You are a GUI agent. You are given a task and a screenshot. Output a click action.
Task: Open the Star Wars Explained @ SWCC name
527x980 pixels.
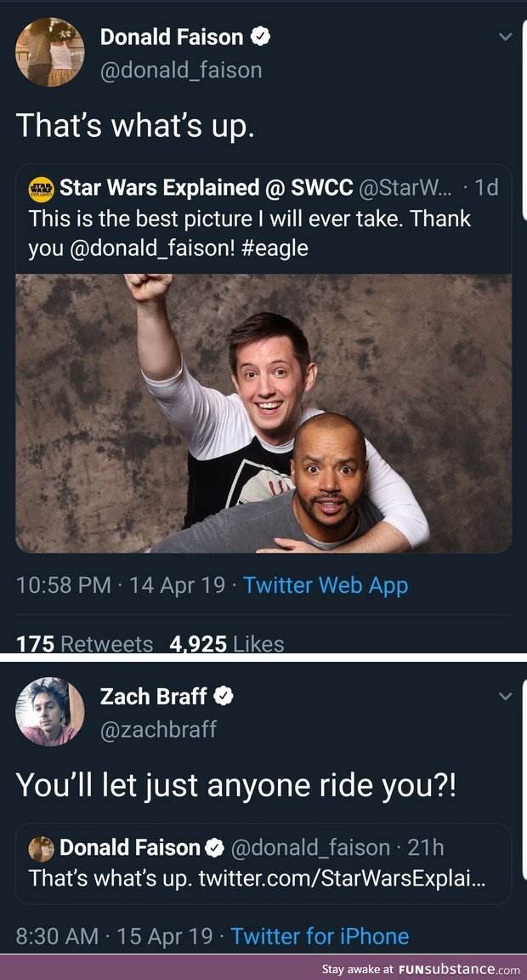[x=206, y=187]
